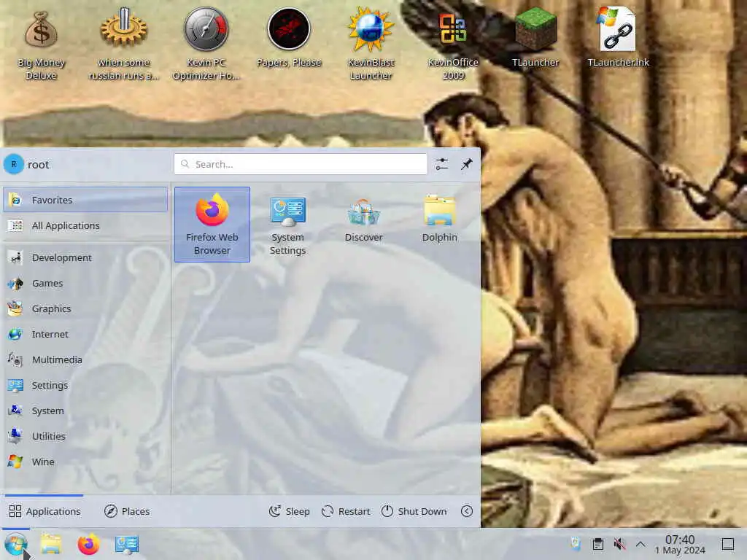The height and width of the screenshot is (560, 747).
Task: Click the tray icon left of clipboard
Action: (x=576, y=544)
